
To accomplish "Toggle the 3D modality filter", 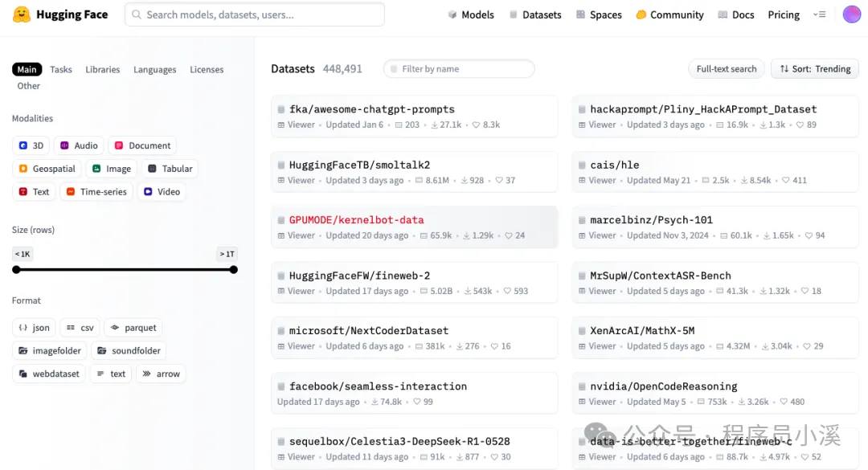I will pos(31,145).
